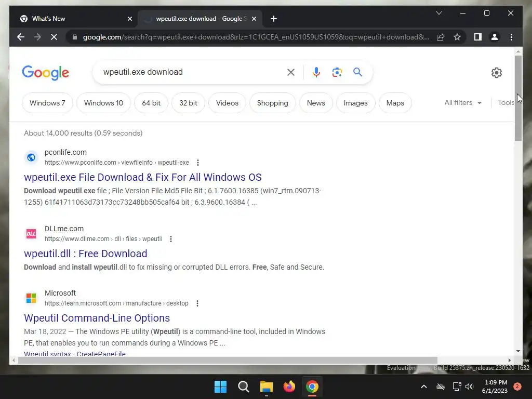Clear the search box with the X icon
Image resolution: width=532 pixels, height=399 pixels.
coord(291,72)
